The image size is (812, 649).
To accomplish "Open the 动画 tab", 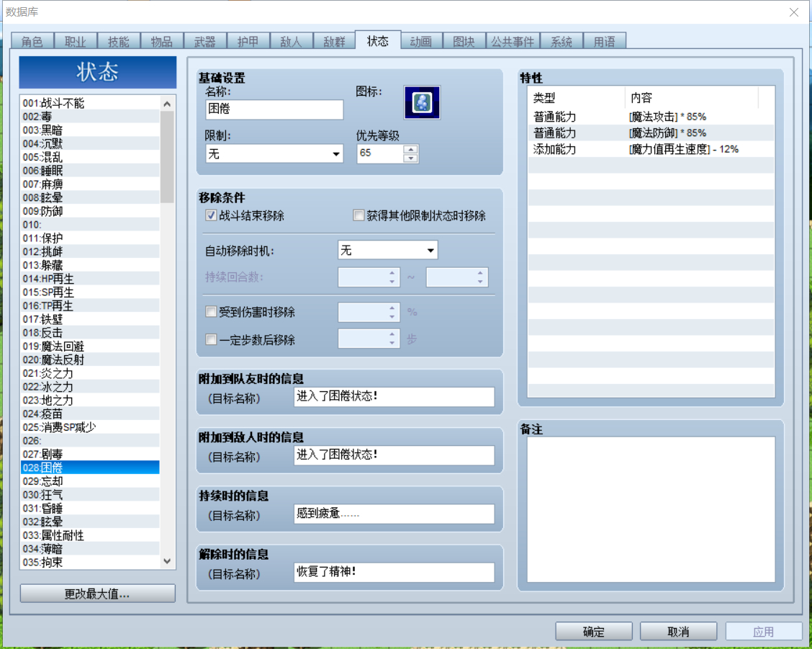I will (x=420, y=41).
